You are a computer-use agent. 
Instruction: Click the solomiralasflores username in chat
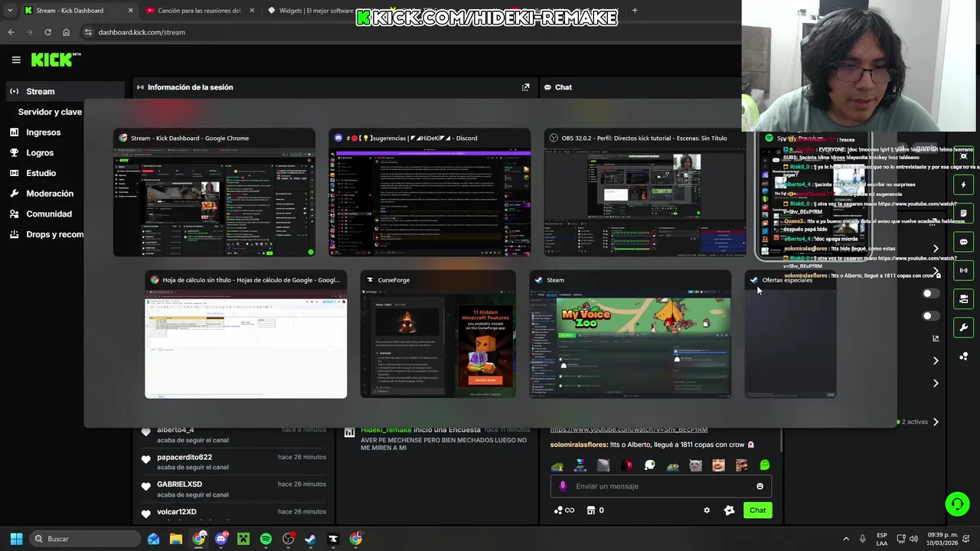click(x=579, y=445)
